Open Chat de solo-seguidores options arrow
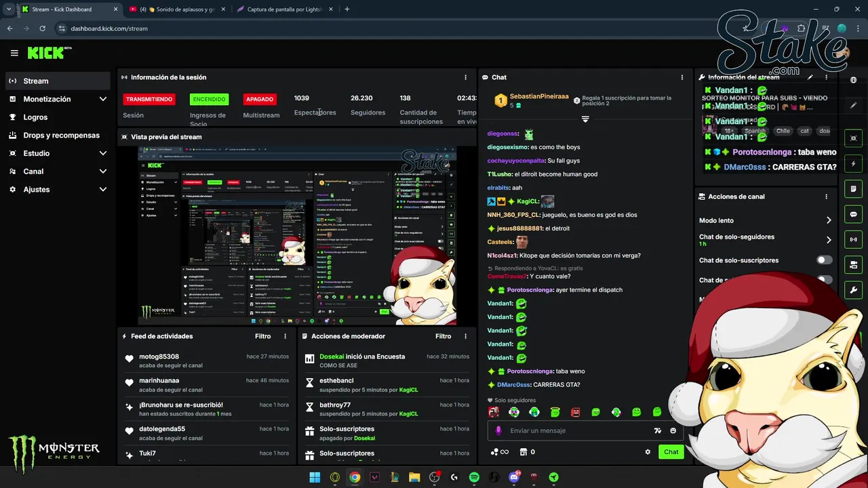Screen dimensions: 868x488 829,240
